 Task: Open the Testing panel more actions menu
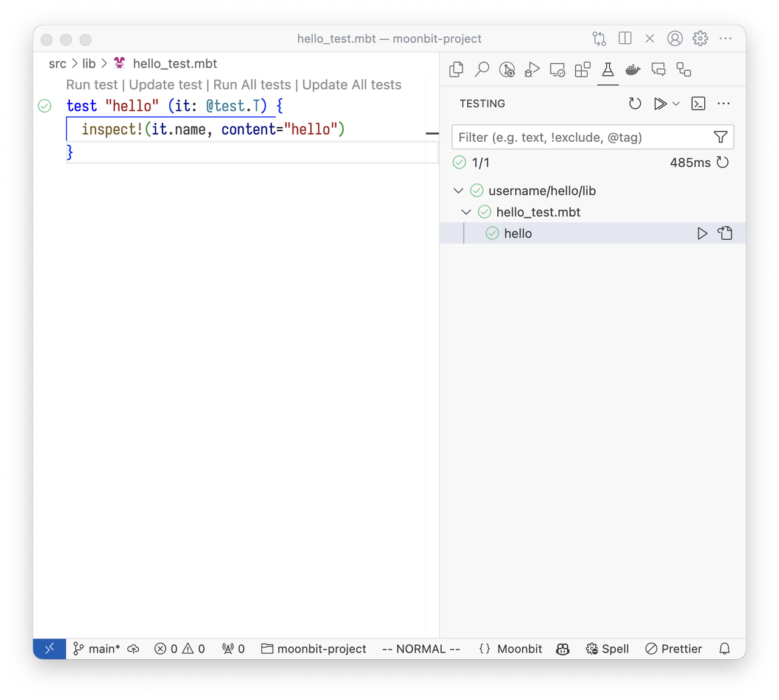[x=723, y=103]
